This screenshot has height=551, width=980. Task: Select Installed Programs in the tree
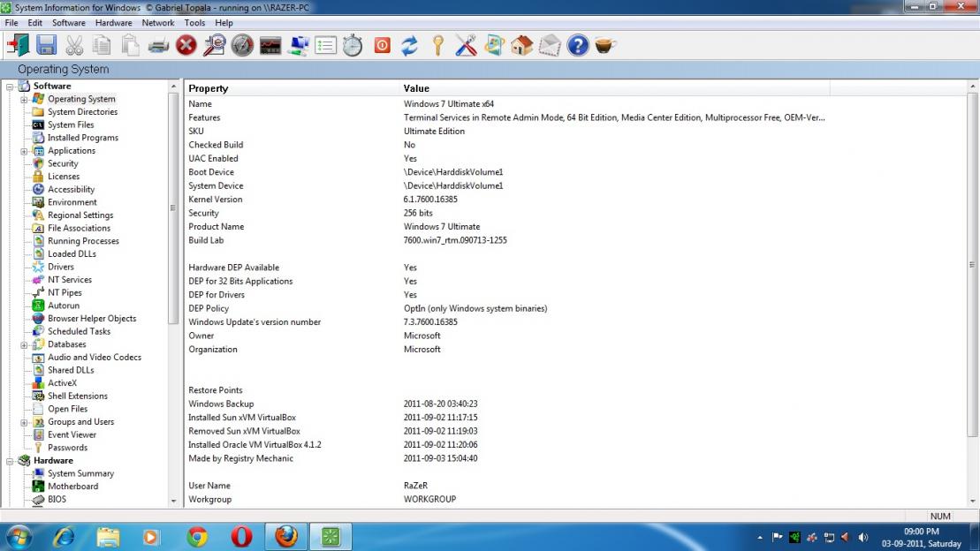(83, 138)
